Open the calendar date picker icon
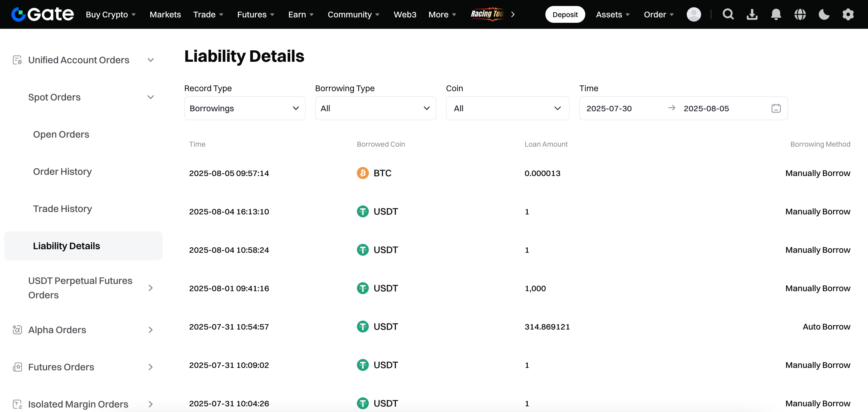The height and width of the screenshot is (412, 868). (776, 108)
